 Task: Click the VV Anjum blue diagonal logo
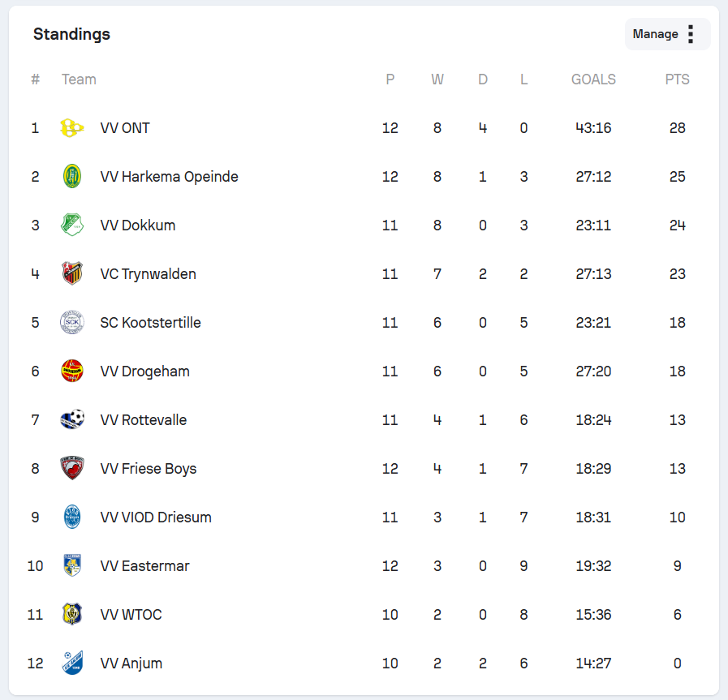click(x=72, y=663)
